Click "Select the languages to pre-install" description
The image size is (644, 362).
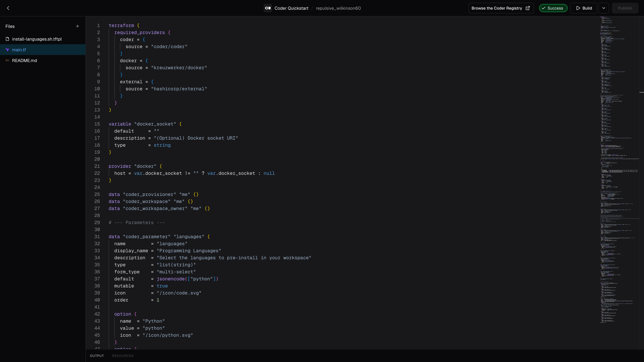(234, 258)
